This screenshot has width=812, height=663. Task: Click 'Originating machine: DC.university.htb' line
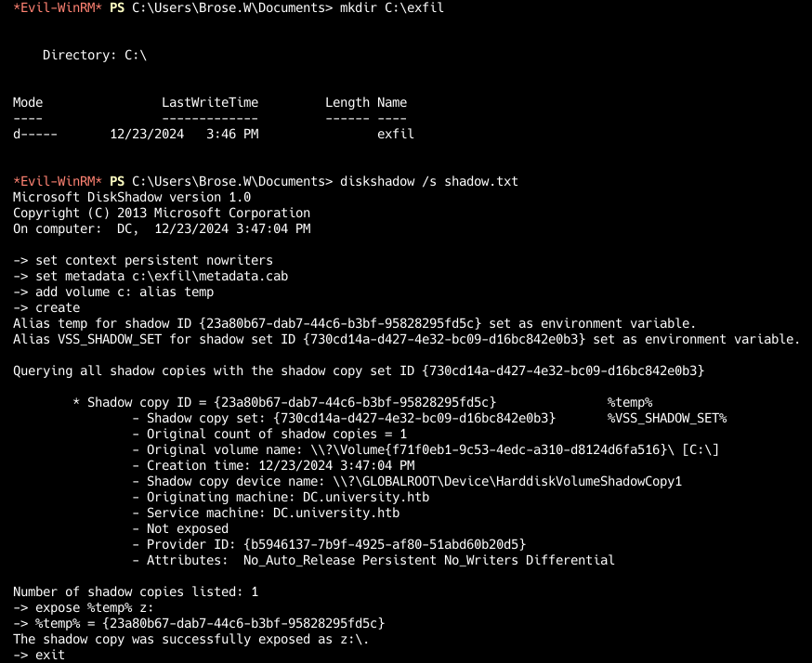(x=281, y=497)
